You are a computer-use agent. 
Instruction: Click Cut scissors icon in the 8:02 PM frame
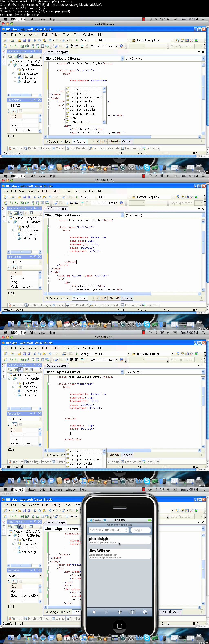(x=35, y=40)
